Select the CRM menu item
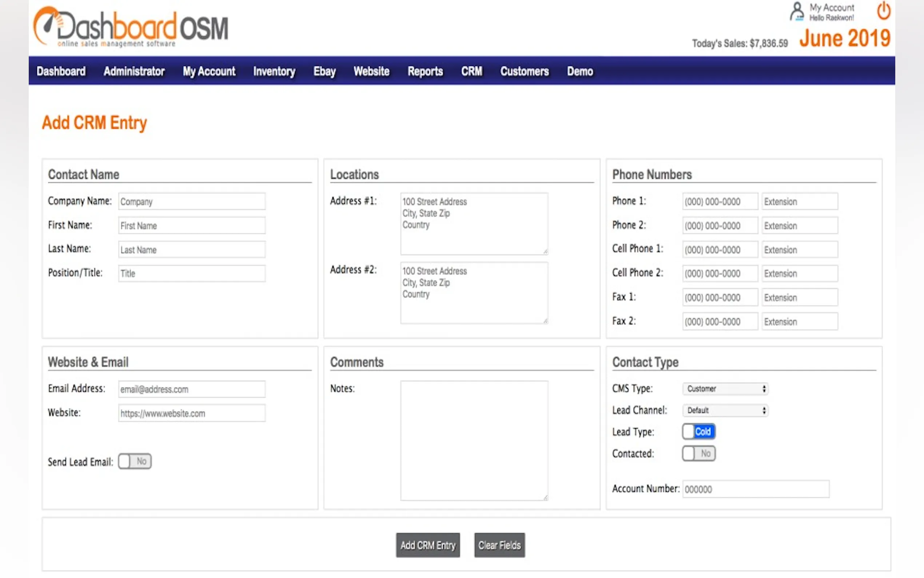Viewport: 924px width, 578px height. (471, 71)
